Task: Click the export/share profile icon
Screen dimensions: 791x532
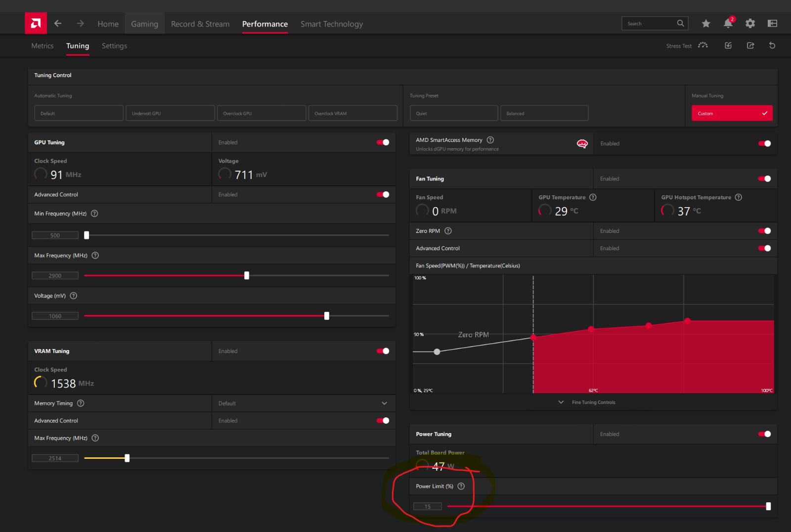Action: pos(750,45)
